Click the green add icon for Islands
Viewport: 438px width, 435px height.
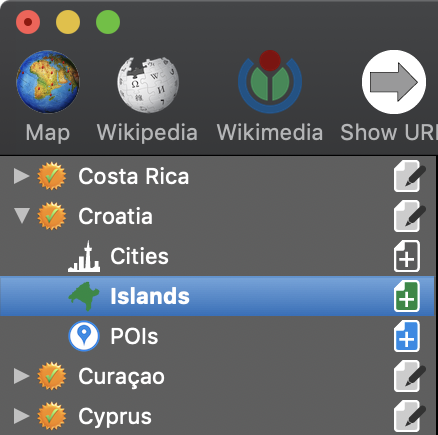tap(407, 296)
